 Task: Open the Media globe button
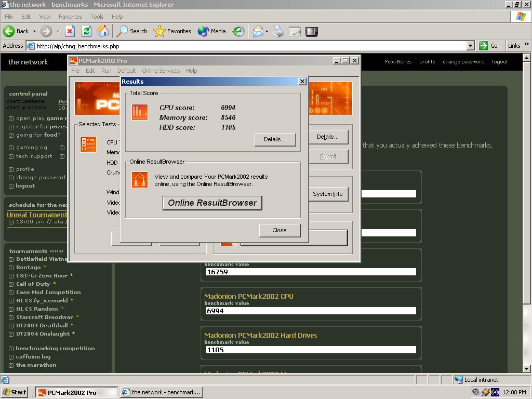(211, 31)
